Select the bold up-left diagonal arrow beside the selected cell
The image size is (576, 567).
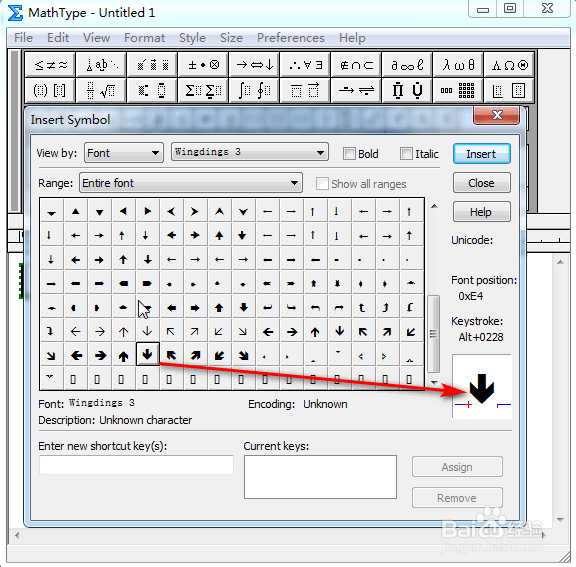click(172, 355)
